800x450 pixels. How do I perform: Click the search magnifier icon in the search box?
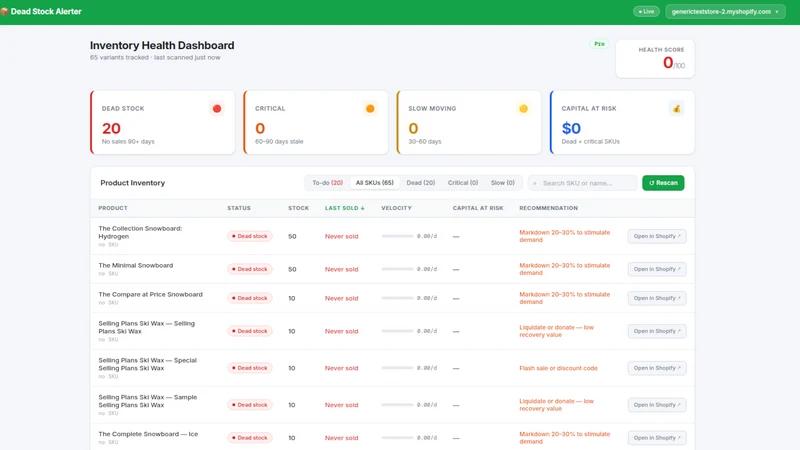[535, 183]
